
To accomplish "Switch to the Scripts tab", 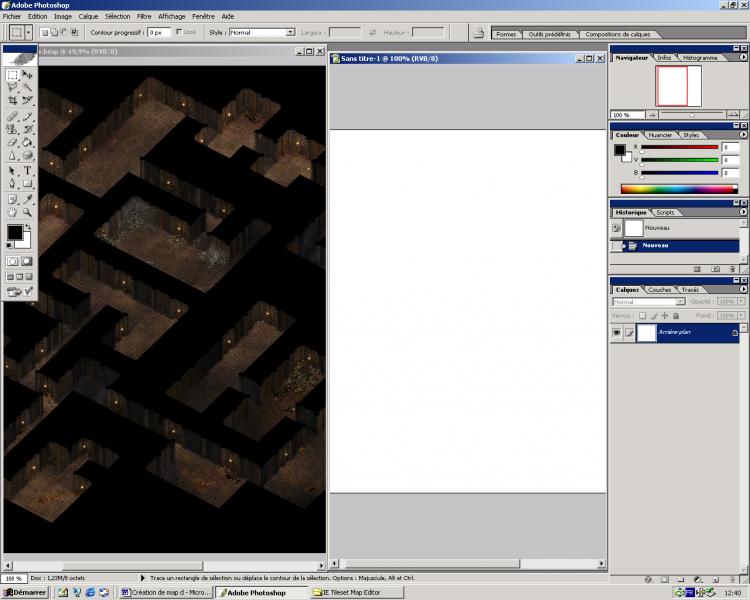I will [x=665, y=212].
